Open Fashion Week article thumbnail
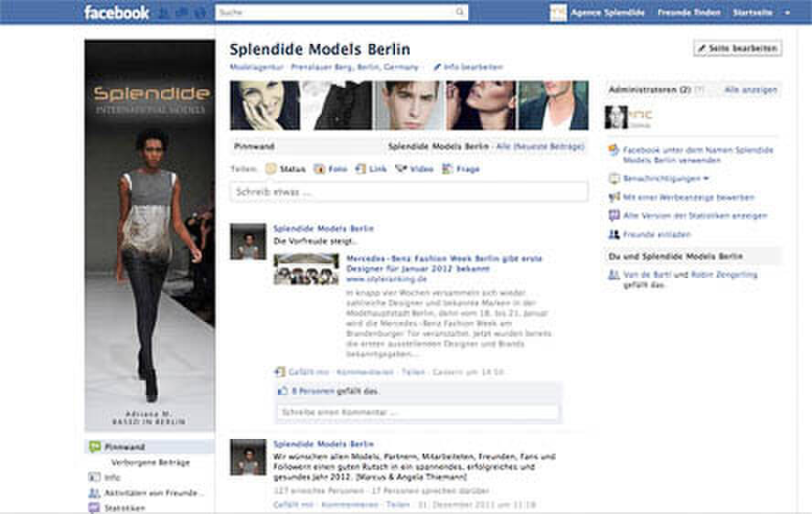Screen dimensions: 812x514 [x=306, y=268]
